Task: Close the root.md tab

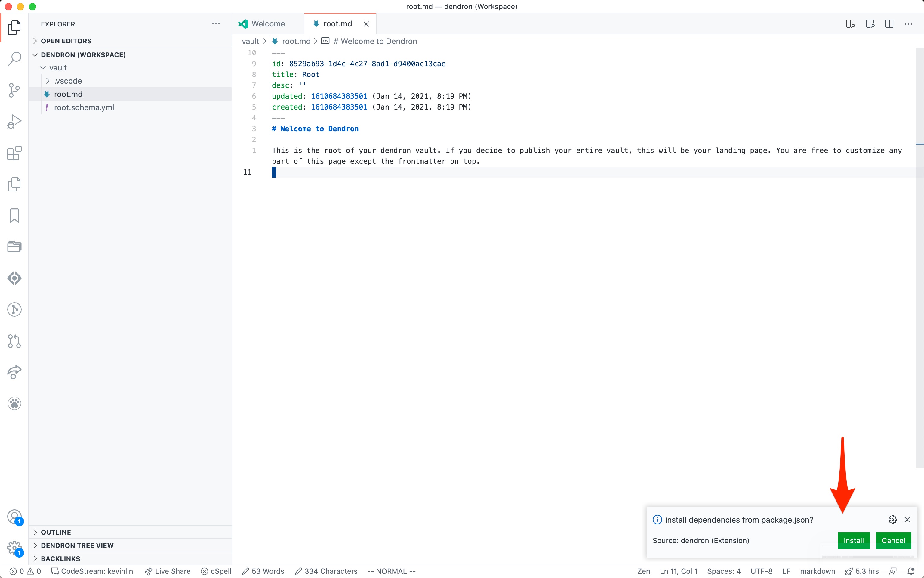Action: (x=366, y=24)
